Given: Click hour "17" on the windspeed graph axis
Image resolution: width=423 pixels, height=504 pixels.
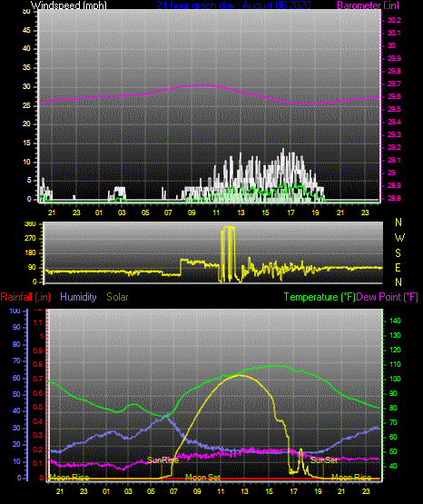Looking at the screenshot, I should coord(290,212).
